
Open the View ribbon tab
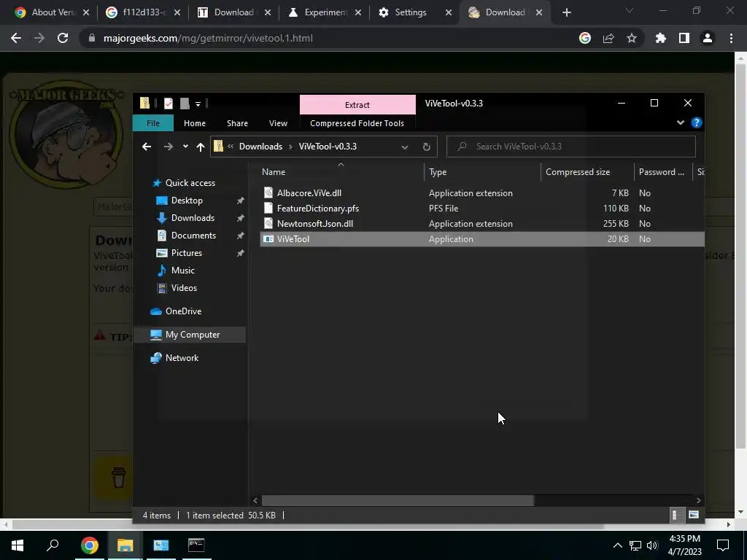click(x=278, y=122)
